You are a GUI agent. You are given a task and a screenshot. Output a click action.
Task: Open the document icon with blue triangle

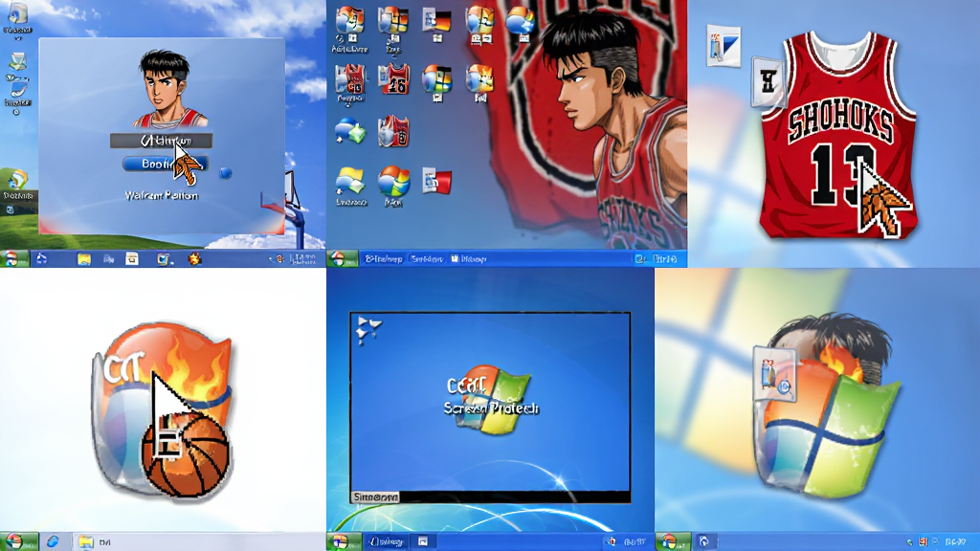(x=724, y=46)
